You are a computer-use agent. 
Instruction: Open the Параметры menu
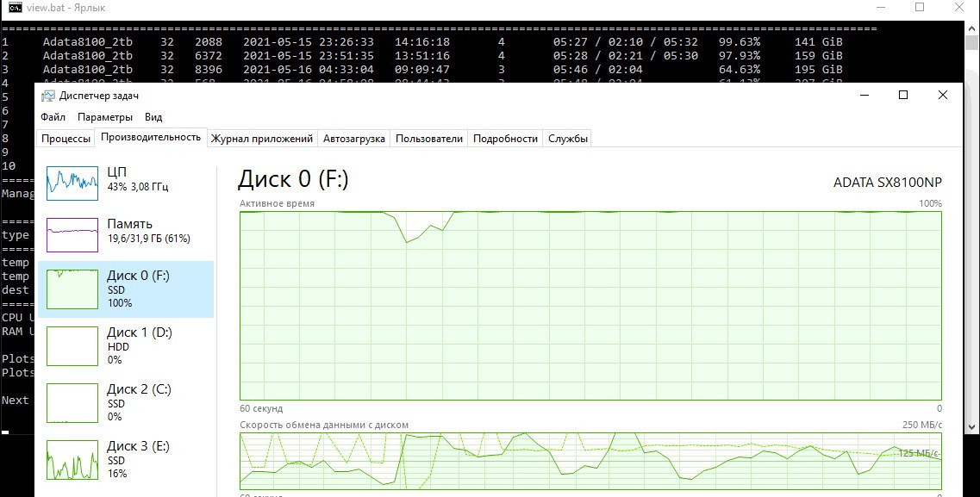click(105, 117)
